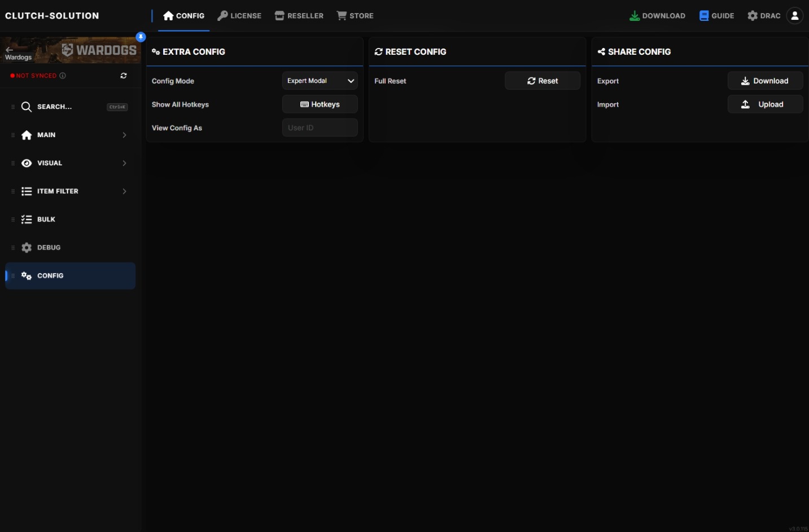809x532 pixels.
Task: Click the NOT SYNCED status text
Action: 37,76
